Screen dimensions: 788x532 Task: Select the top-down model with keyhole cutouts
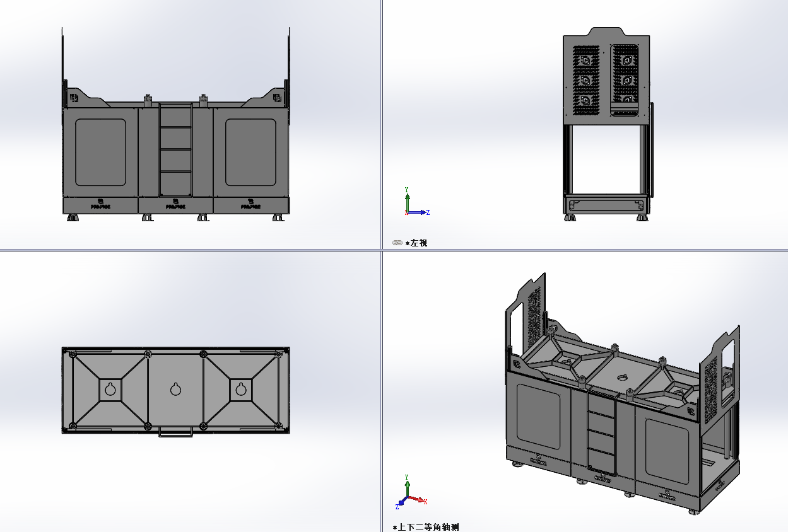[175, 391]
